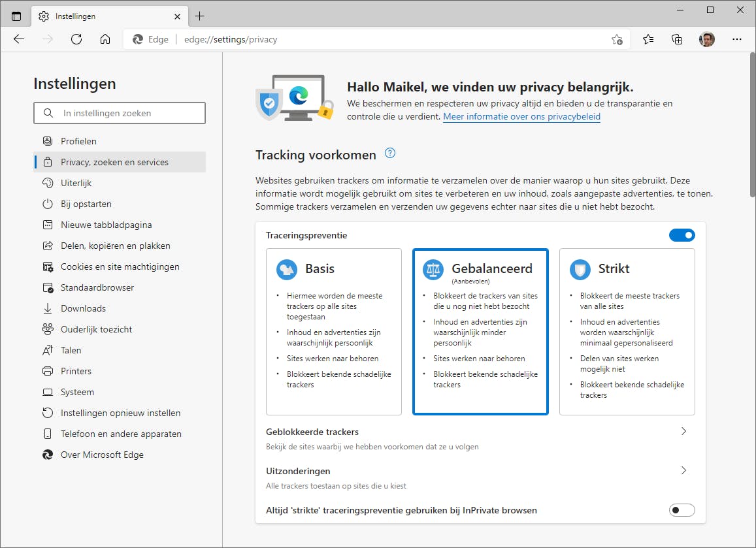Click the profile avatar picture
The image size is (756, 548).
(x=707, y=39)
